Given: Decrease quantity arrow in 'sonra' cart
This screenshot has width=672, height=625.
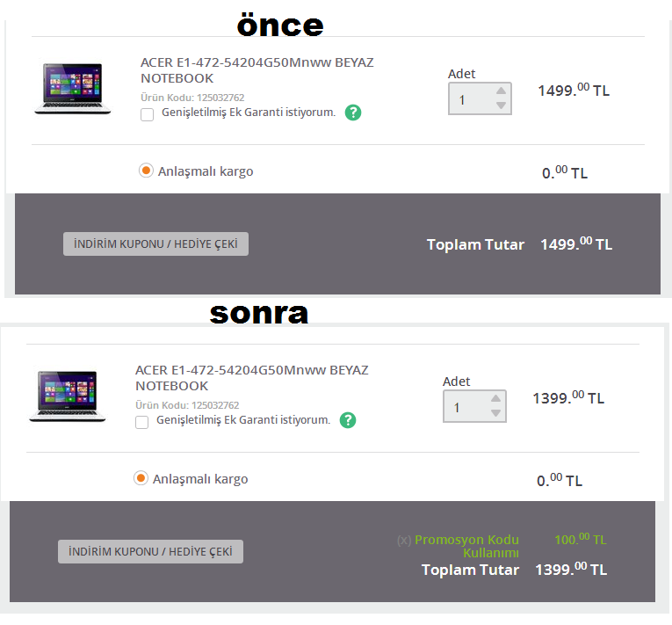Looking at the screenshot, I should click(x=495, y=412).
